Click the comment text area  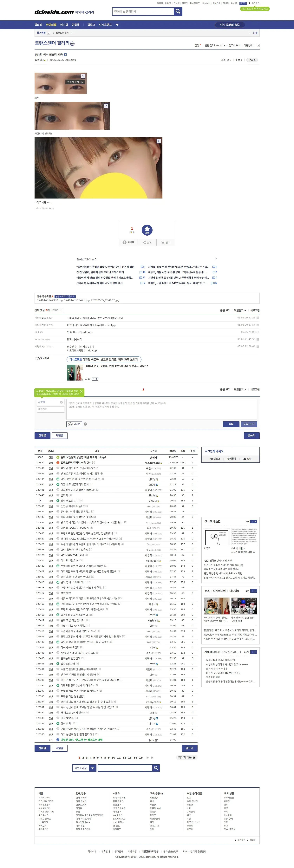[162, 409]
